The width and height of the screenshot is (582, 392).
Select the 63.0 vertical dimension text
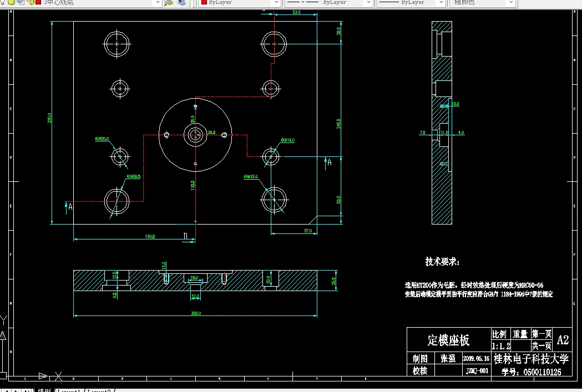338,200
